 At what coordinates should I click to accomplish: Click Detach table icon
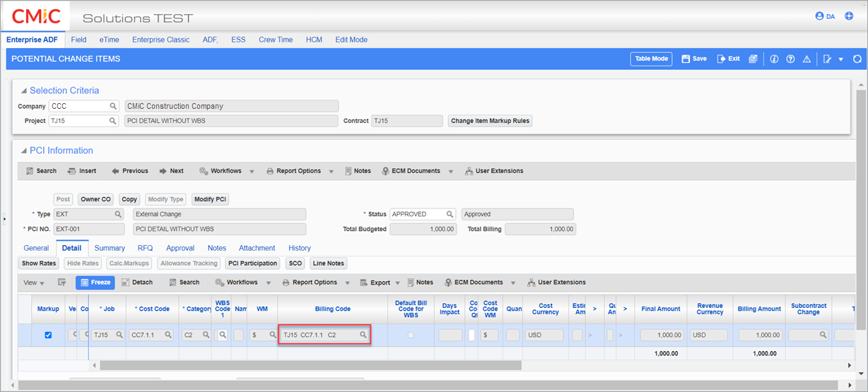136,283
